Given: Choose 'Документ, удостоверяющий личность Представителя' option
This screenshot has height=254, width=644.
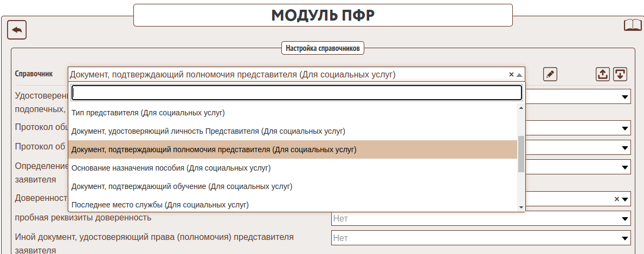Looking at the screenshot, I should coord(208,131).
